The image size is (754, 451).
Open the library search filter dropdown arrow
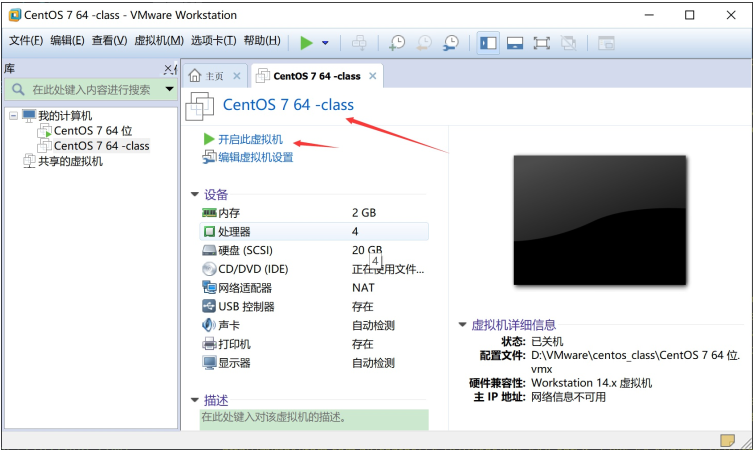click(169, 89)
